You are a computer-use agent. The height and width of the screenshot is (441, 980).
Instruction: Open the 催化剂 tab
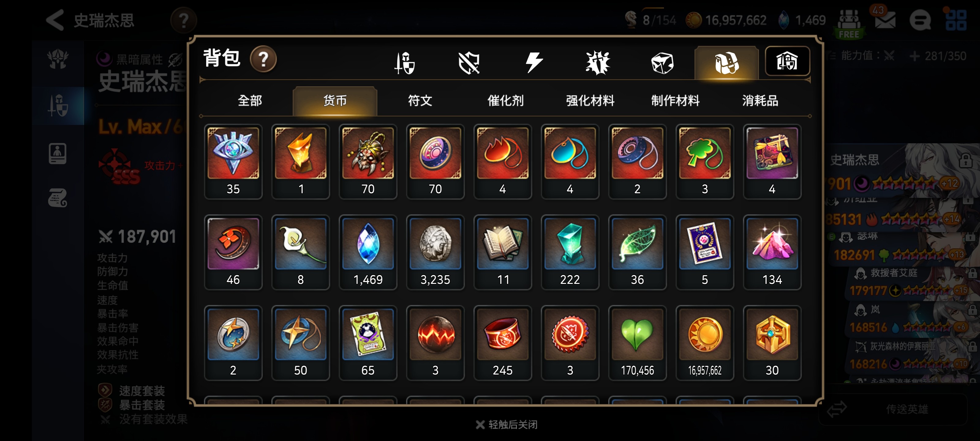[505, 101]
